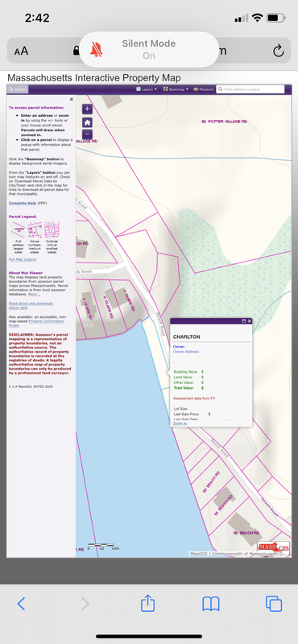Open Safari tabs overview
The height and width of the screenshot is (644, 298).
tap(274, 604)
